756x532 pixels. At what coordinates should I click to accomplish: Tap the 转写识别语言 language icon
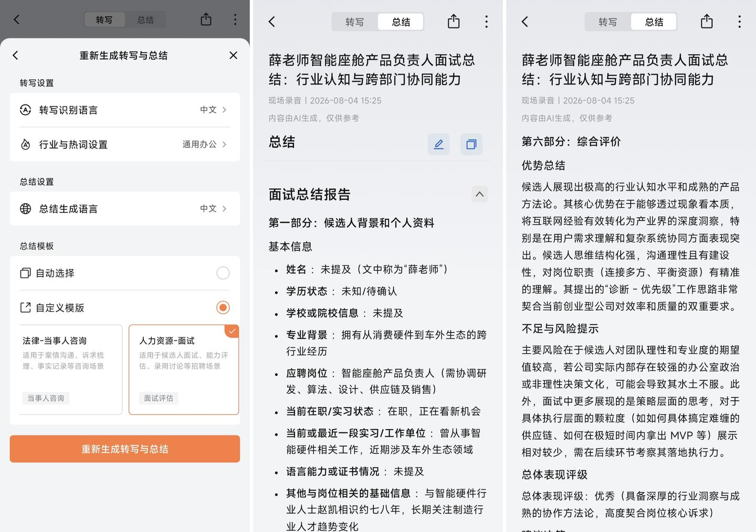click(x=25, y=110)
